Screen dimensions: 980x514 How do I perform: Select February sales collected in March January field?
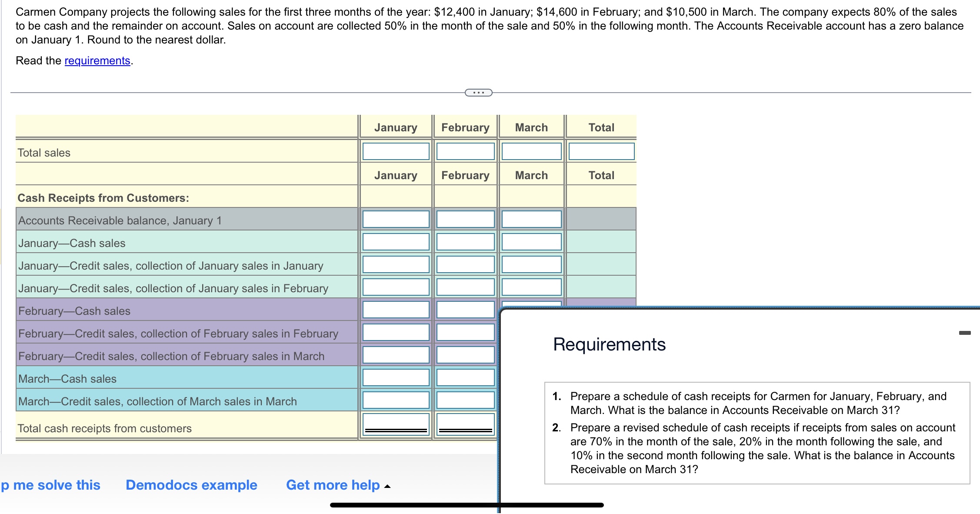click(x=396, y=355)
